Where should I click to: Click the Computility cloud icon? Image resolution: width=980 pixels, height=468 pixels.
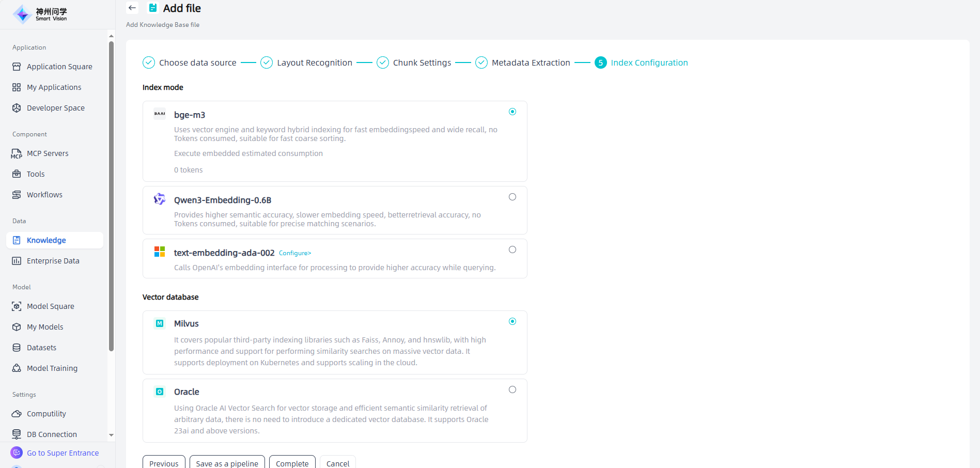(17, 414)
